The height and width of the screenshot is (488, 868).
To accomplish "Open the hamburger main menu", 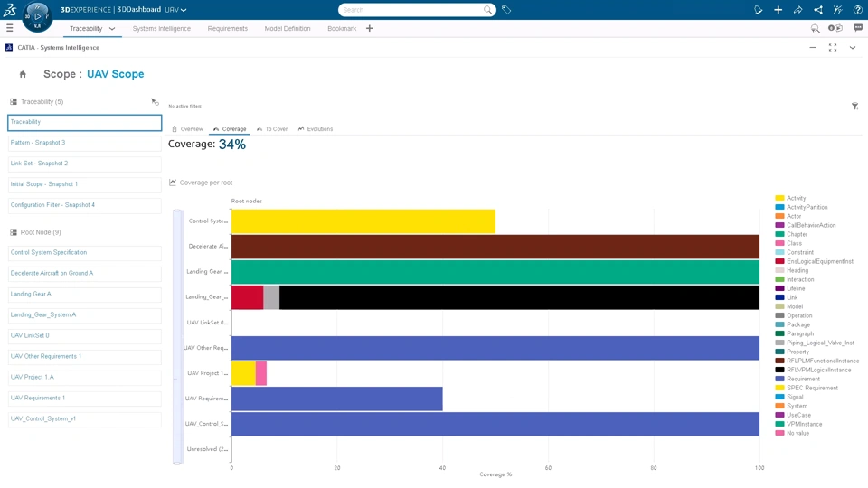I will pyautogui.click(x=9, y=28).
